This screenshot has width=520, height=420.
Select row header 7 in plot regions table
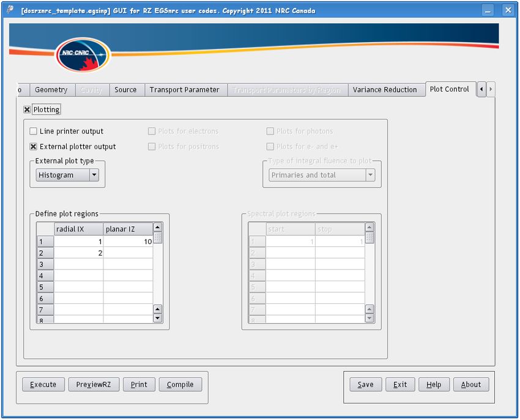pyautogui.click(x=45, y=309)
